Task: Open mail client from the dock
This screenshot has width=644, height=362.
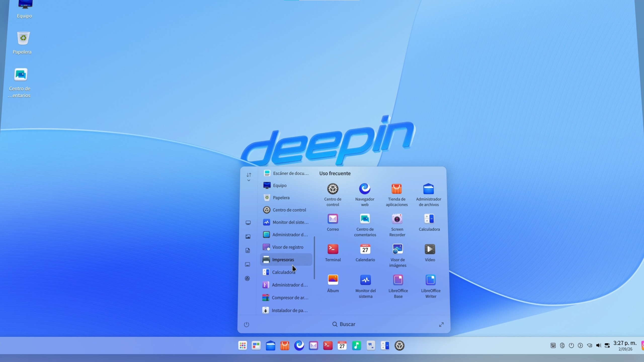Action: [313, 346]
